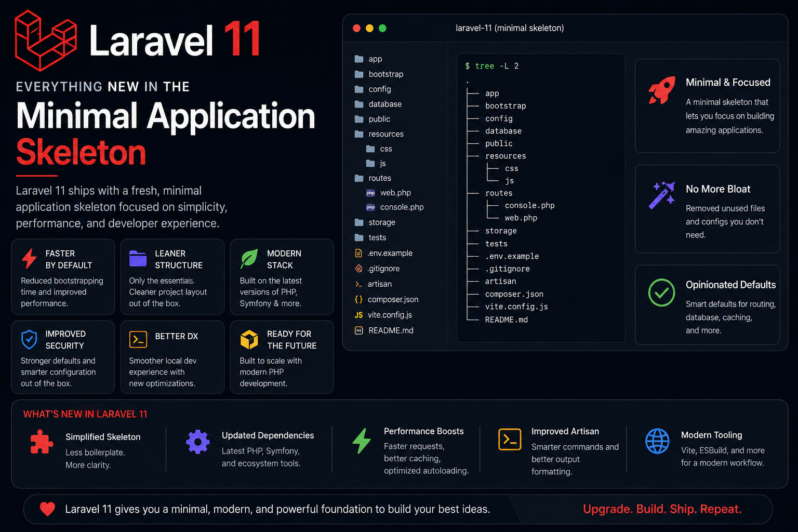Click the window title laravel-11 (minimal skeleton)
The width and height of the screenshot is (798, 532).
click(510, 28)
